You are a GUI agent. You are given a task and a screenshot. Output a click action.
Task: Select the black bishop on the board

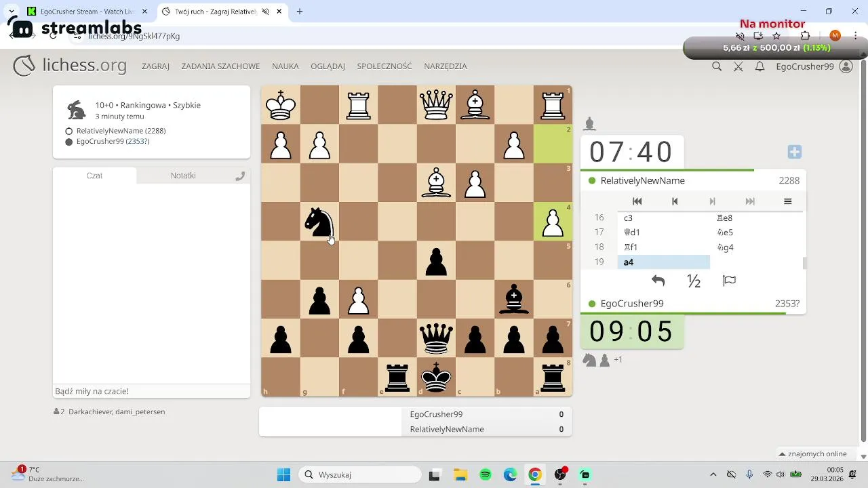coord(514,300)
